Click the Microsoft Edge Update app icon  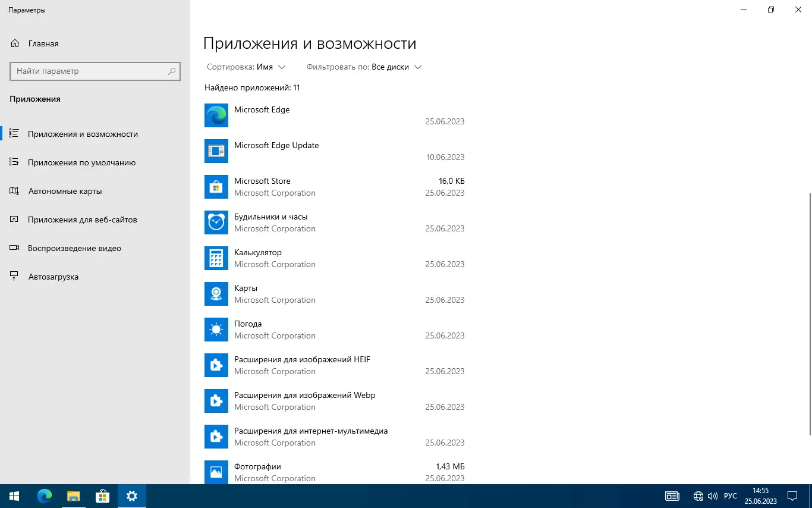216,151
